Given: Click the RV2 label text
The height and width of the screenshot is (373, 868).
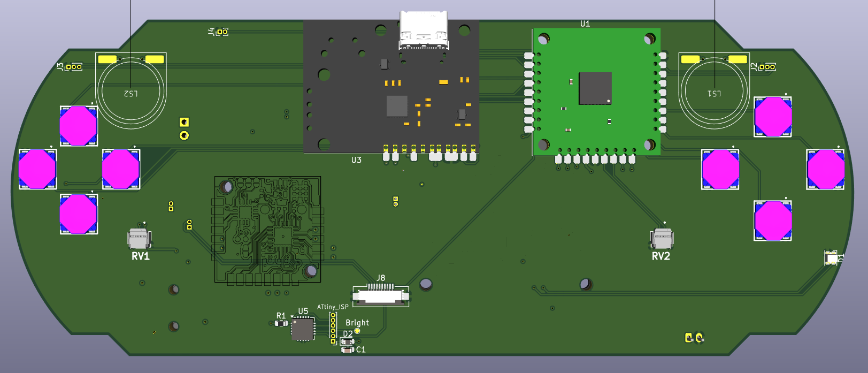Looking at the screenshot, I should coord(661,256).
